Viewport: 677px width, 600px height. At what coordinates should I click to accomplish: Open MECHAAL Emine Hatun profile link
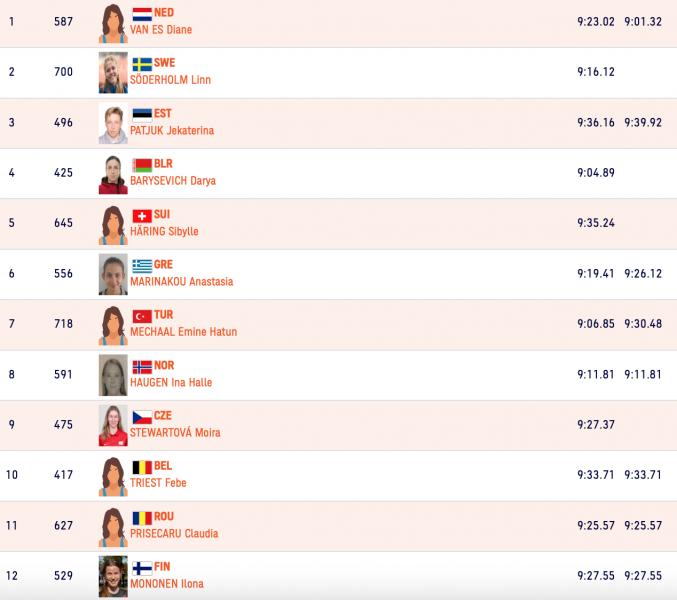(x=183, y=332)
